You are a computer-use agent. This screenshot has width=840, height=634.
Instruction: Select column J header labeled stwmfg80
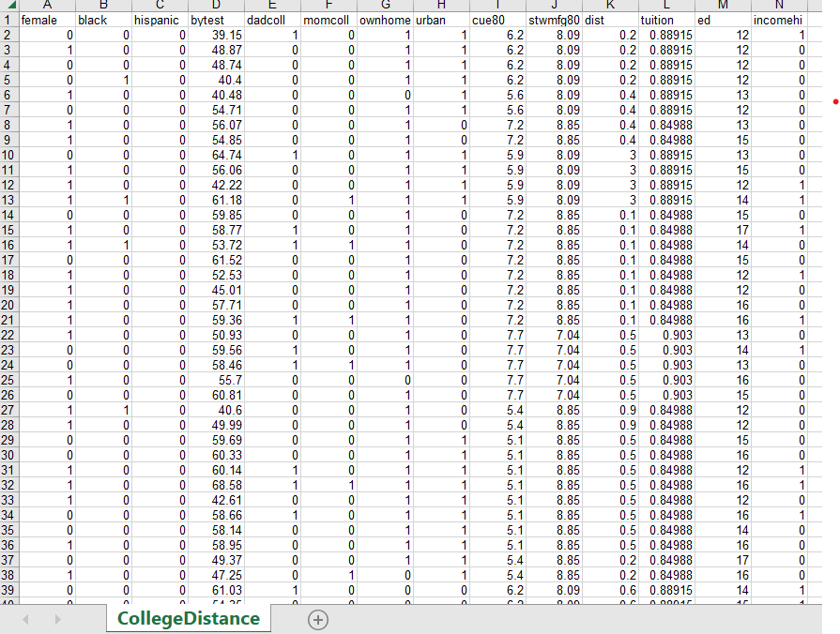(552, 8)
